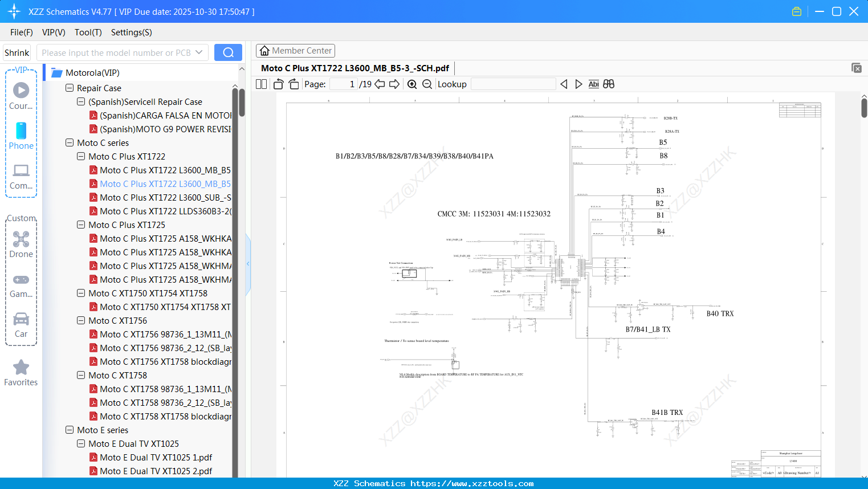868x489 pixels.
Task: Find previous lookup match triangle
Action: click(x=564, y=84)
